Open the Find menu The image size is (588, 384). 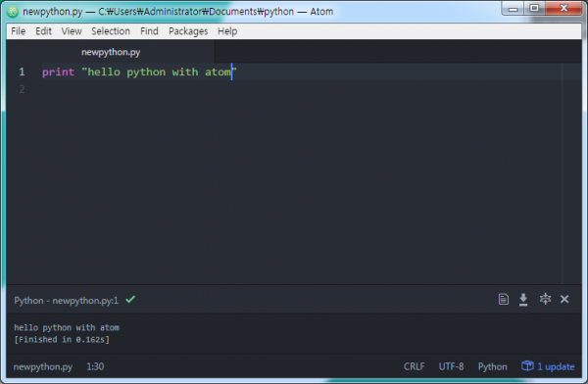point(149,31)
